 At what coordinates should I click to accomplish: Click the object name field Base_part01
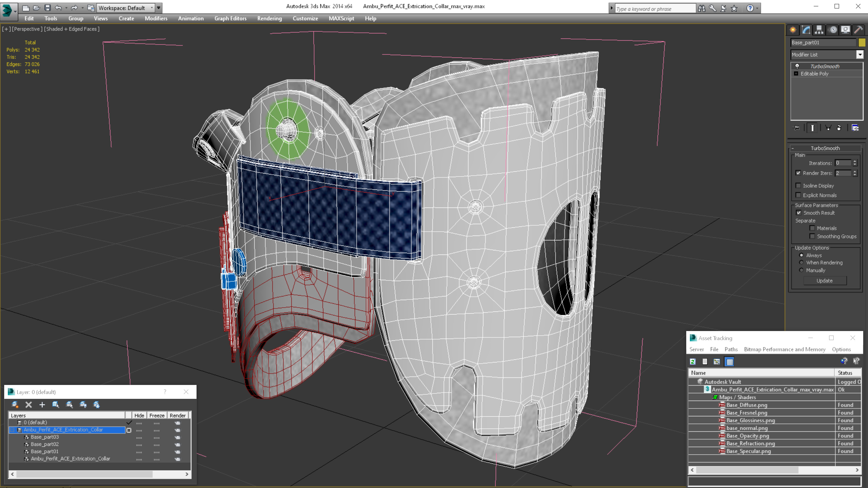pyautogui.click(x=823, y=42)
